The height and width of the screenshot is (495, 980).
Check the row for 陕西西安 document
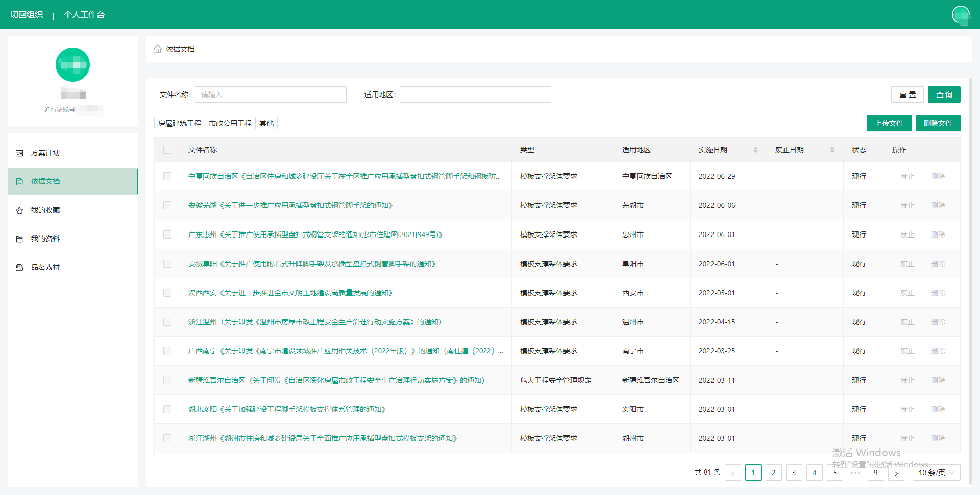[x=167, y=293]
